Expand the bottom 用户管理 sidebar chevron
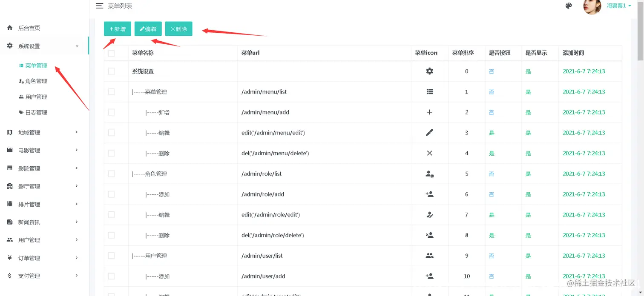644x296 pixels. (x=77, y=240)
